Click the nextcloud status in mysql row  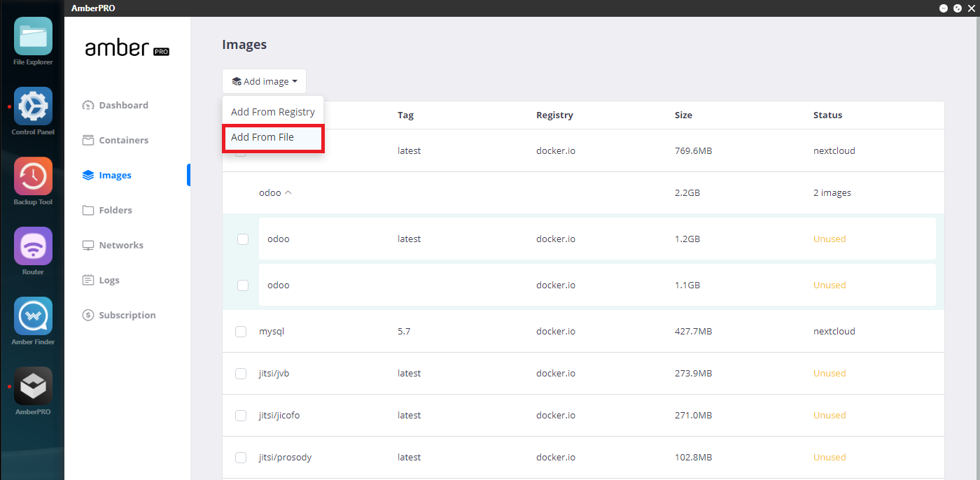[834, 332]
